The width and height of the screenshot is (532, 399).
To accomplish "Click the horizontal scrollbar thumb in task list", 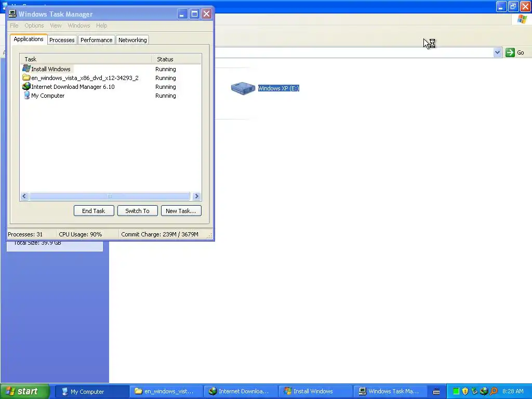I will click(x=109, y=196).
